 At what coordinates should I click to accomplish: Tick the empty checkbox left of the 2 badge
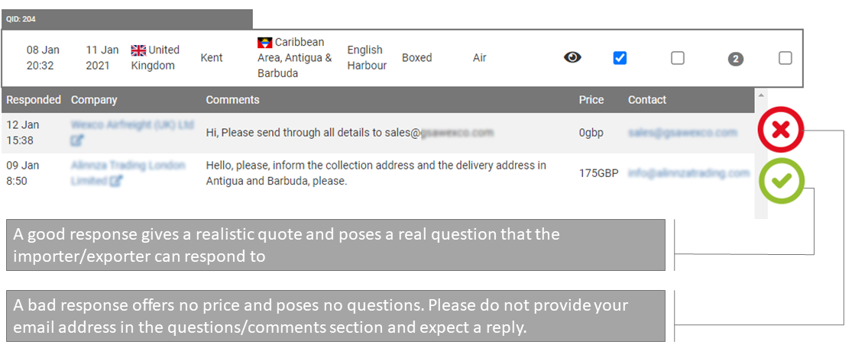[677, 58]
